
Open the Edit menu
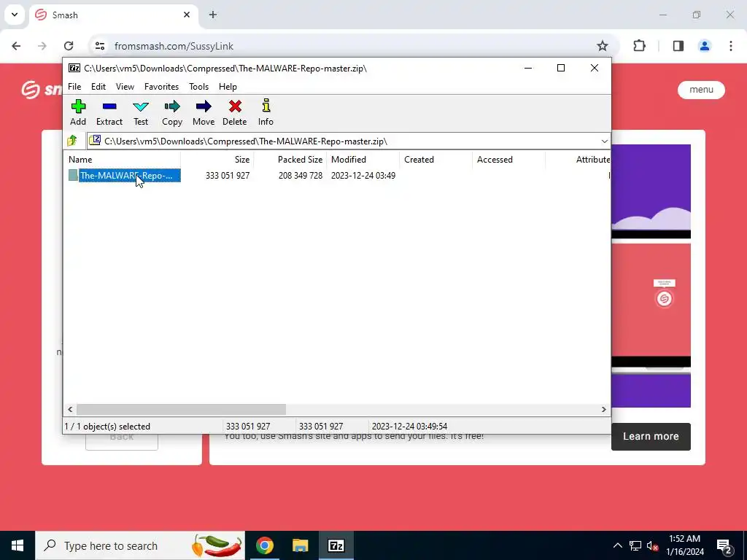(x=98, y=87)
